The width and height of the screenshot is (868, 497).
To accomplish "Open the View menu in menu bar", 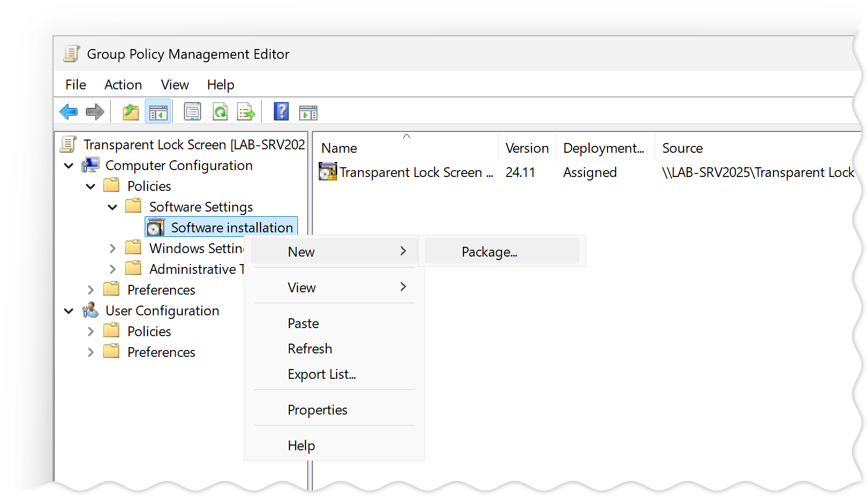I will 175,85.
